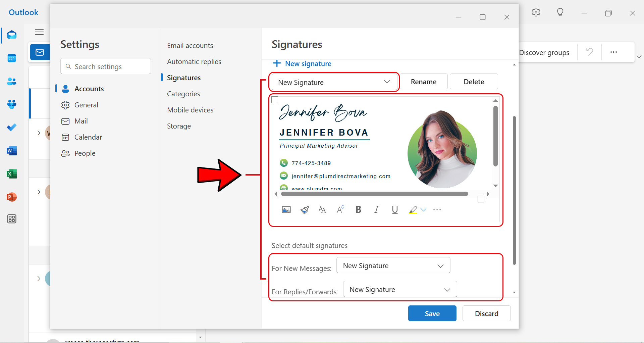Underline the selected signature text

(x=394, y=209)
